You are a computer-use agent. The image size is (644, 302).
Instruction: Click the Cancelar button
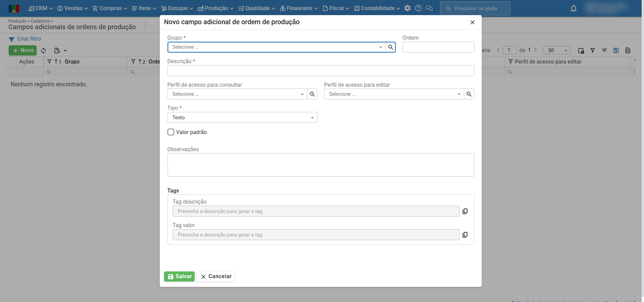[x=216, y=276]
